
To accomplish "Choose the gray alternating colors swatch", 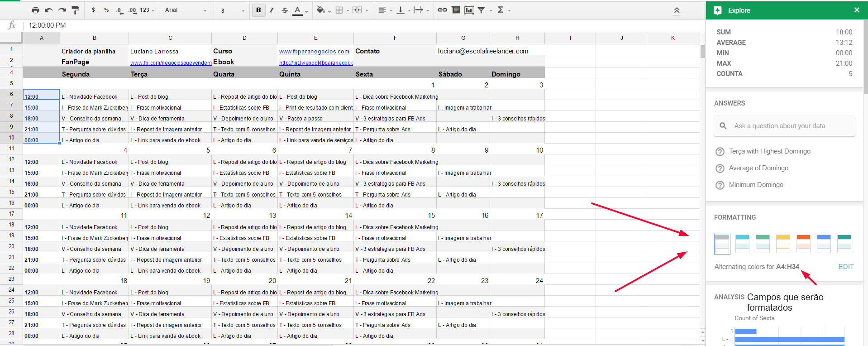I will click(x=722, y=244).
